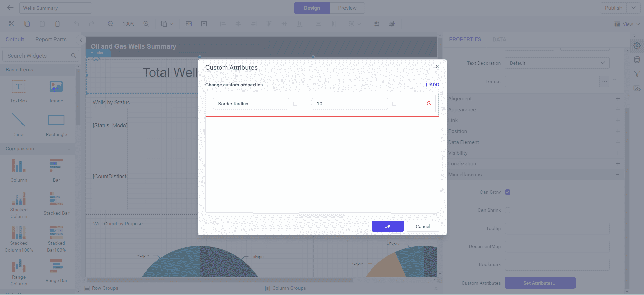Open the Report Parts tab
This screenshot has height=295, width=644.
point(51,39)
